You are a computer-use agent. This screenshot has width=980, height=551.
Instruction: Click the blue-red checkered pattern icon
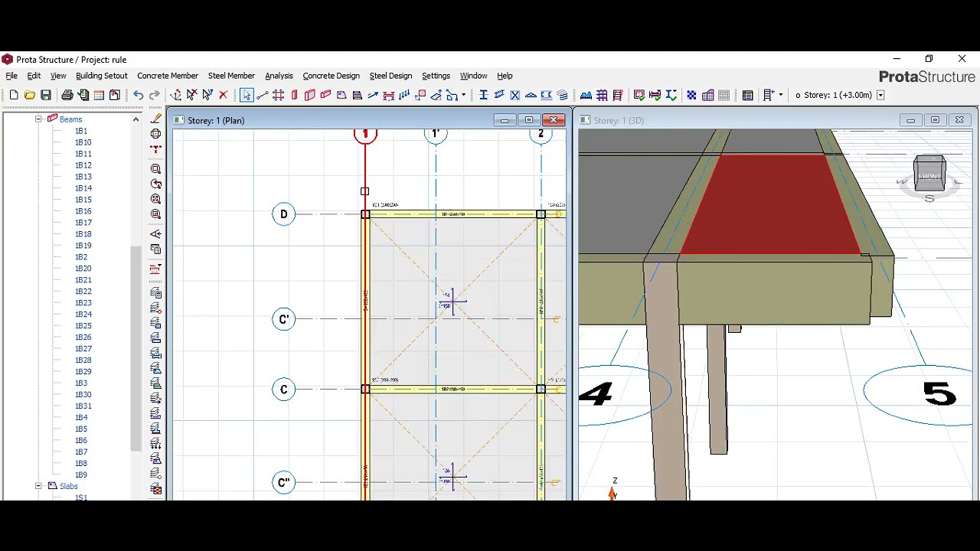coord(691,95)
